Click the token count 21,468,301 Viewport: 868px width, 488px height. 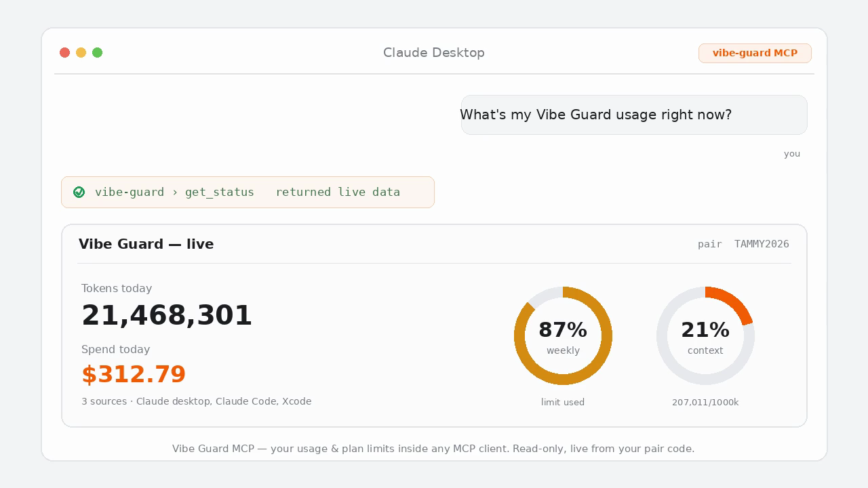(167, 316)
